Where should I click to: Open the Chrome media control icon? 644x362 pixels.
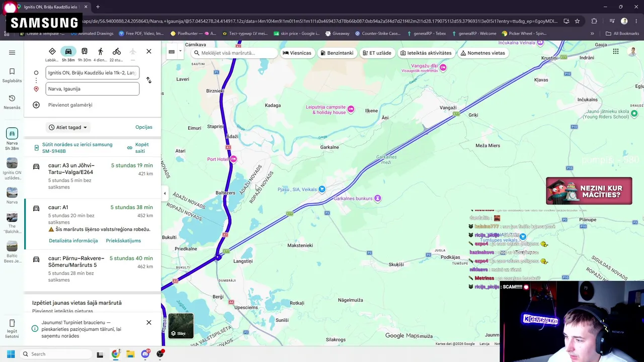tap(612, 21)
